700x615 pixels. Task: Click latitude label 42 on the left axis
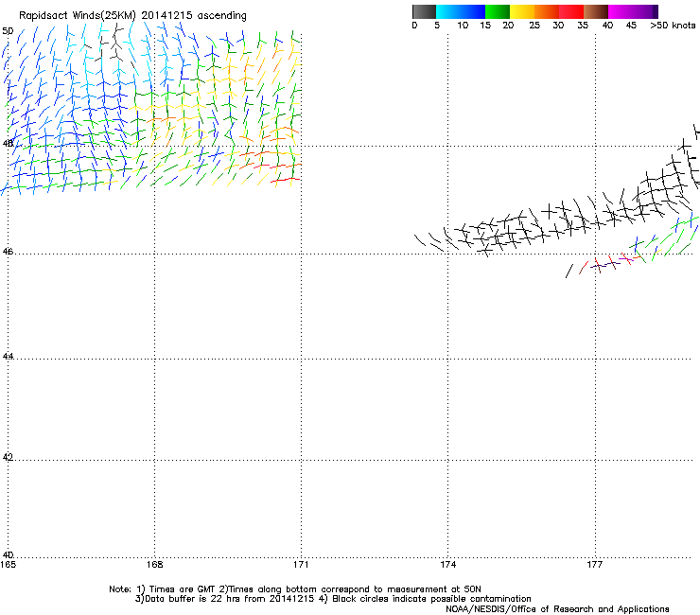point(8,457)
